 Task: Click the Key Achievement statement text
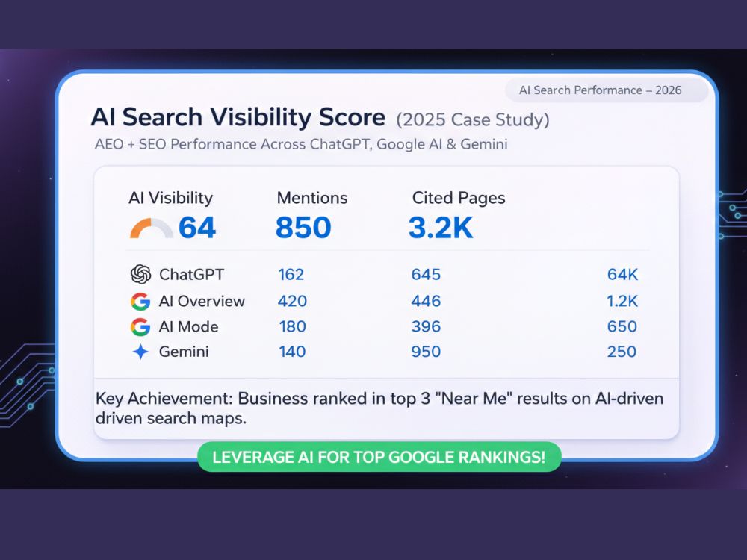(379, 408)
